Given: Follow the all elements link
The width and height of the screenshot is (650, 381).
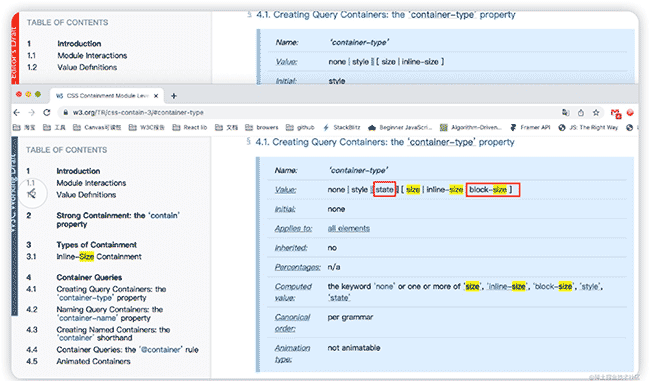Looking at the screenshot, I should (349, 228).
